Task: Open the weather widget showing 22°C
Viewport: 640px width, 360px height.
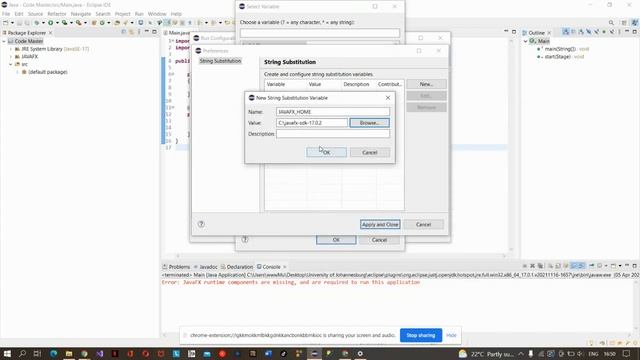Action: (486, 354)
